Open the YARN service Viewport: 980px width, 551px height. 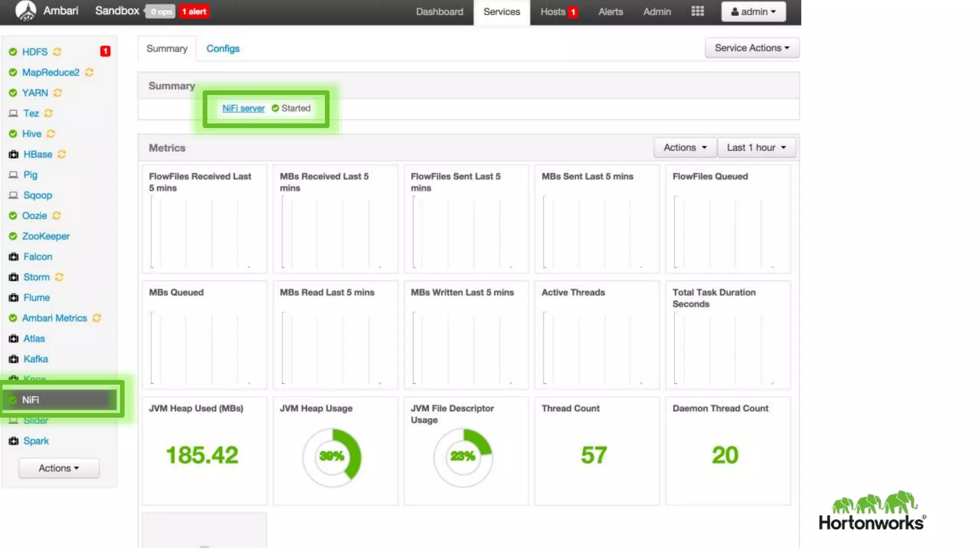pyautogui.click(x=35, y=93)
